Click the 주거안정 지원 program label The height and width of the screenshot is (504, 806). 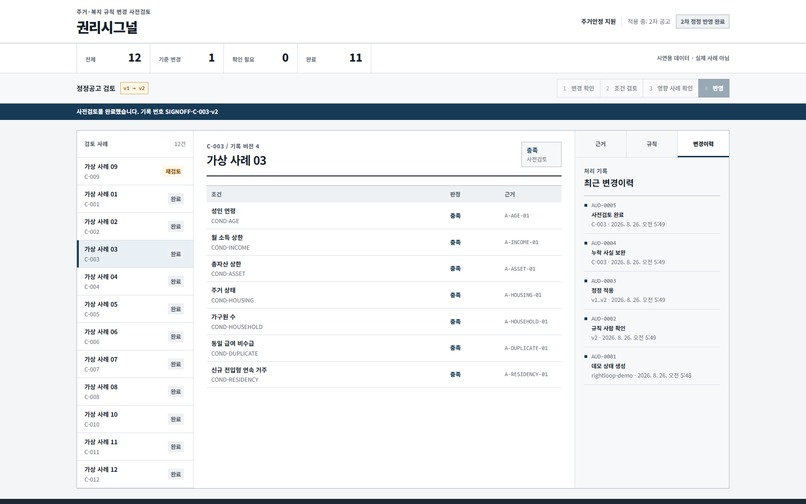pyautogui.click(x=598, y=22)
